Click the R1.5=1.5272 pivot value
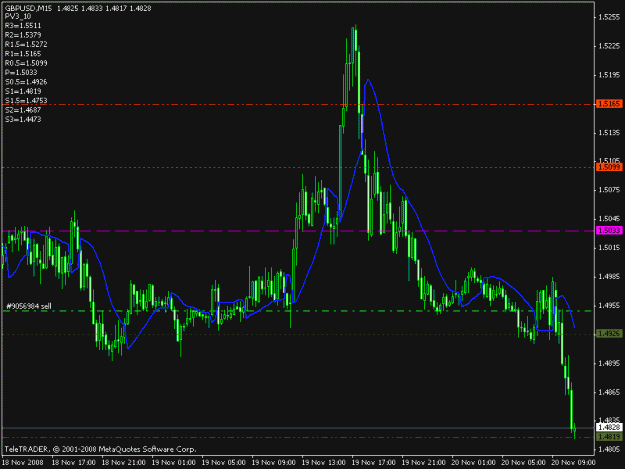The height and width of the screenshot is (469, 625). click(x=26, y=44)
